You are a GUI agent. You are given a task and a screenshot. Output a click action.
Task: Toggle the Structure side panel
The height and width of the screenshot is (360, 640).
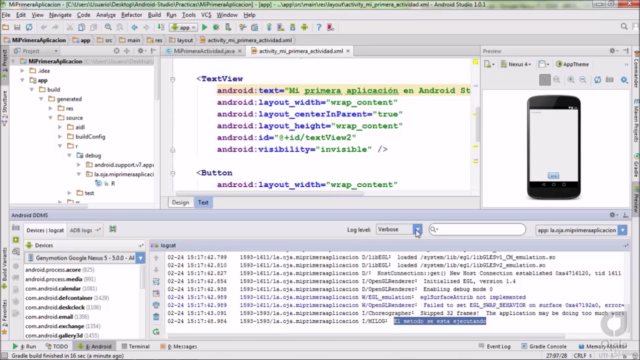4,107
